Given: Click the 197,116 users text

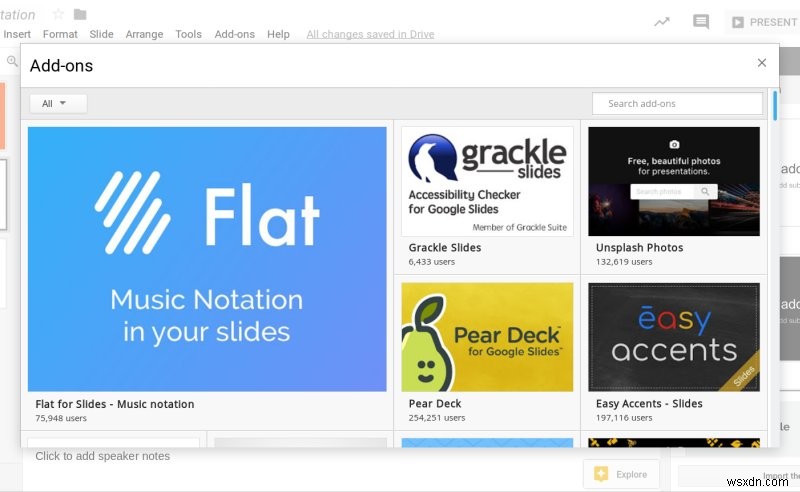Looking at the screenshot, I should (x=624, y=417).
